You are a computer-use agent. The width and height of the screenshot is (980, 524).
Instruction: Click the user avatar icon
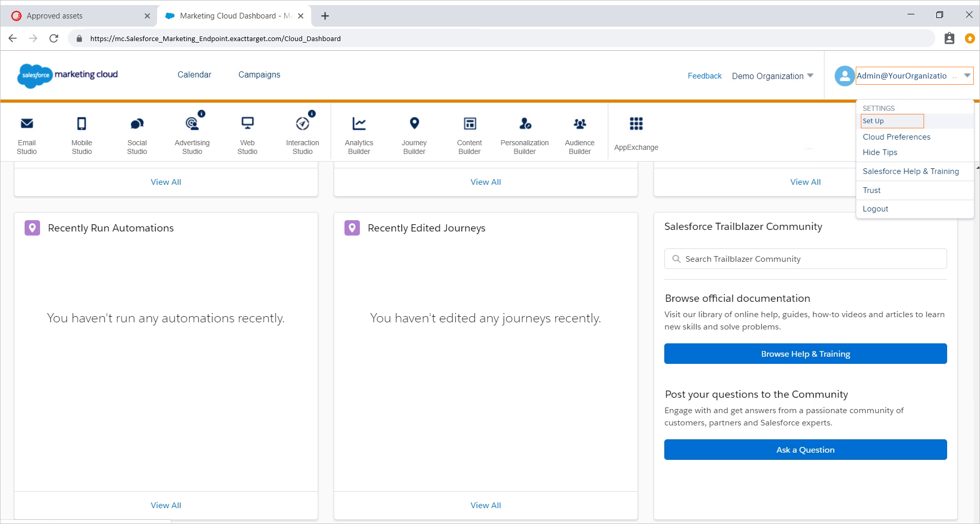point(844,76)
